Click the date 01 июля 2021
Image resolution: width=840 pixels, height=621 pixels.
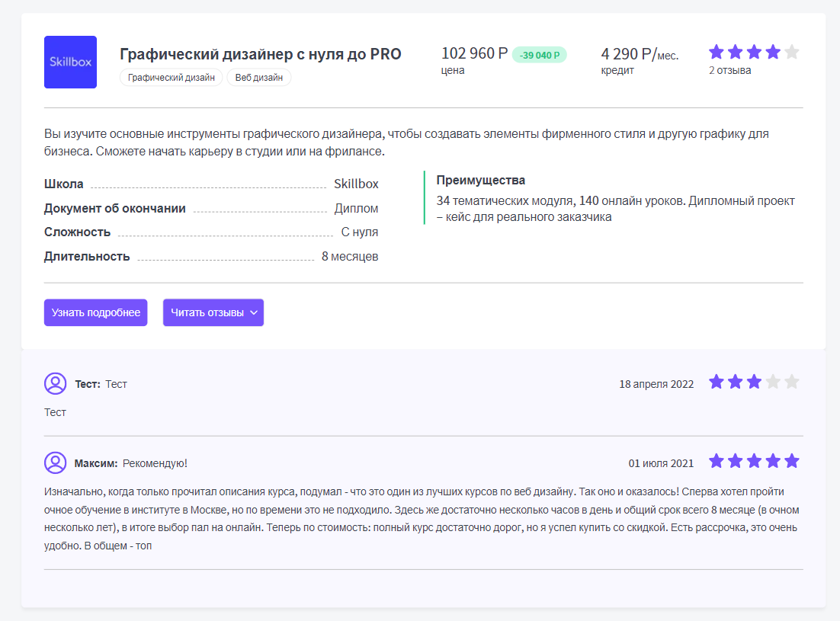click(x=661, y=463)
